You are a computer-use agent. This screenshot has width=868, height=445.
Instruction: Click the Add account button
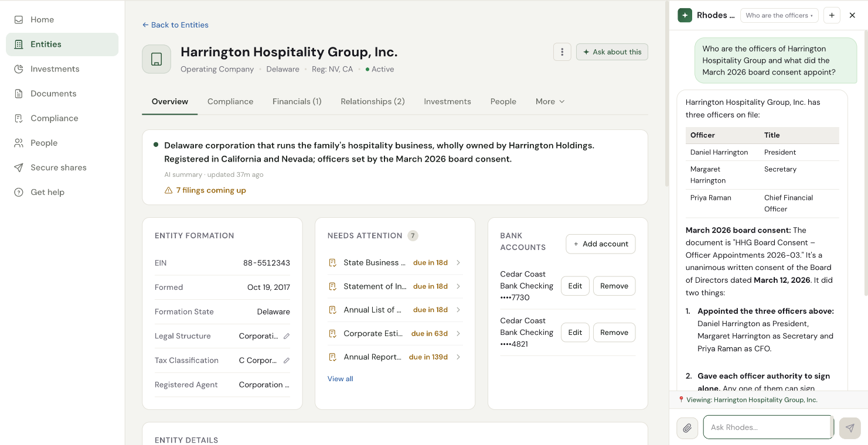[x=601, y=244]
